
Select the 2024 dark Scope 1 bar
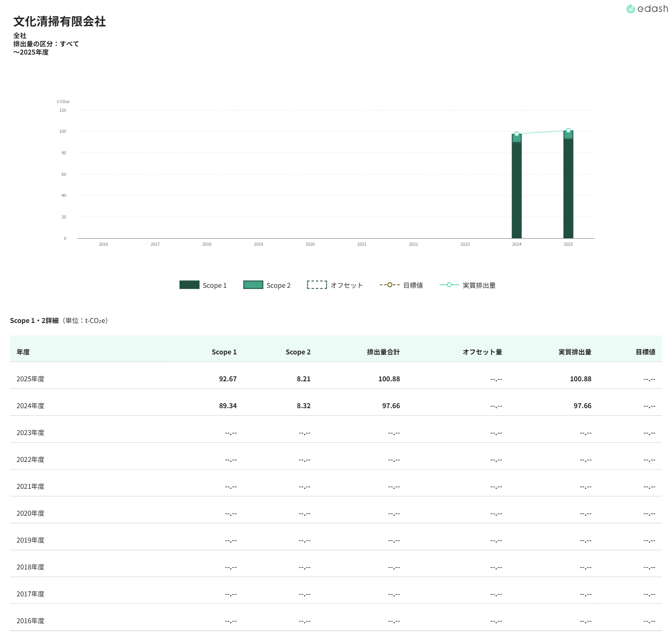click(x=517, y=190)
